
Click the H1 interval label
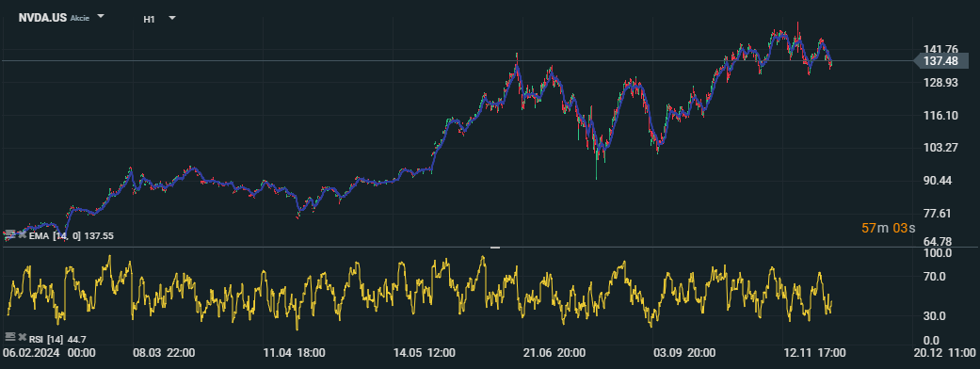(149, 20)
